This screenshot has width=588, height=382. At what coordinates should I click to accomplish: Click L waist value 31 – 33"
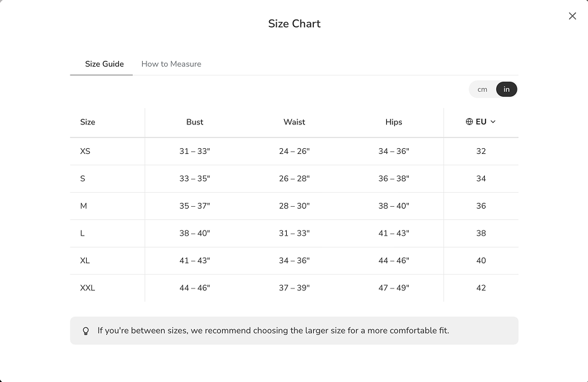(294, 233)
